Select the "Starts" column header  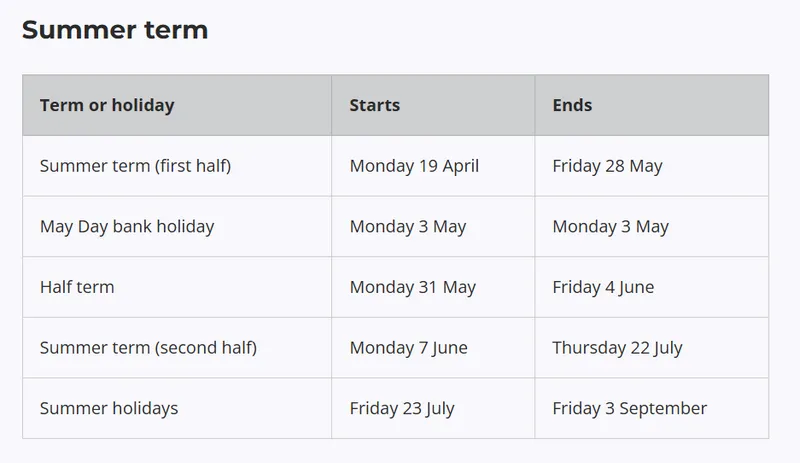(374, 105)
